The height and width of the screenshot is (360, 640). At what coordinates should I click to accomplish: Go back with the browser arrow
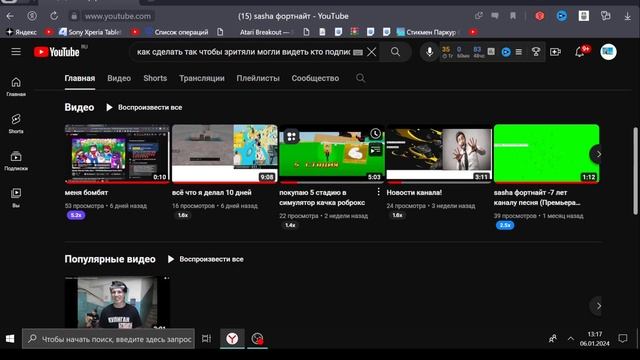(10, 16)
